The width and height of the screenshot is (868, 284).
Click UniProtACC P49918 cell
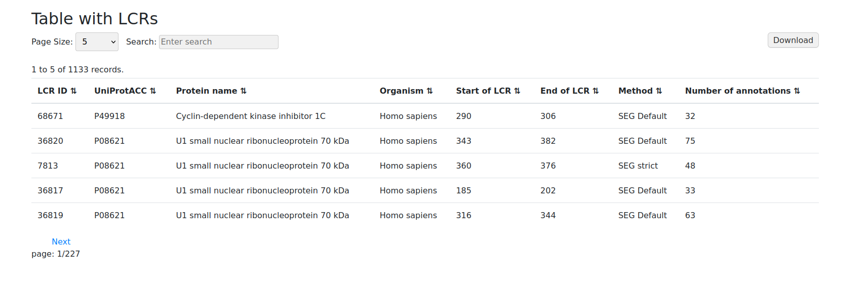pyautogui.click(x=109, y=116)
